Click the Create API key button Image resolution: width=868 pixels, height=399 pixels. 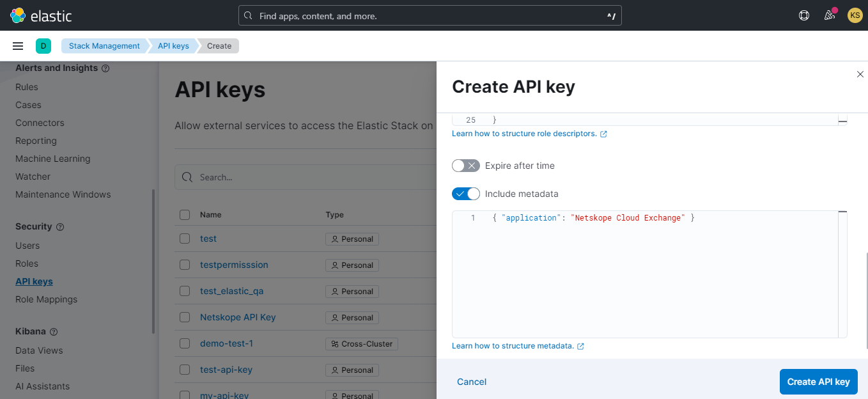click(x=818, y=382)
